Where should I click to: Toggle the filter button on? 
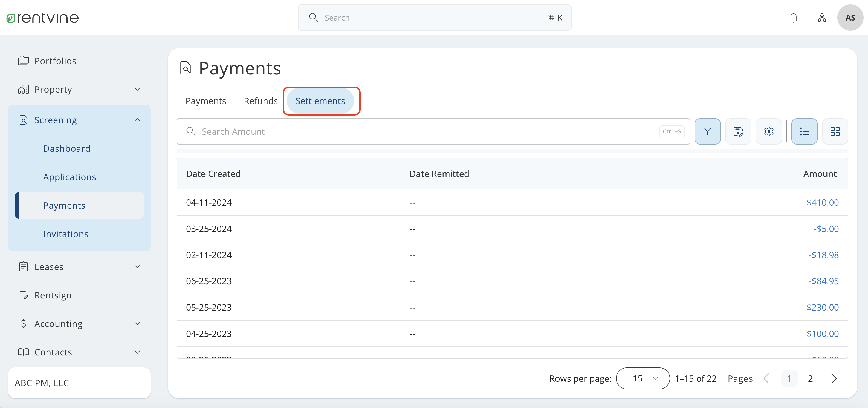[x=707, y=131]
